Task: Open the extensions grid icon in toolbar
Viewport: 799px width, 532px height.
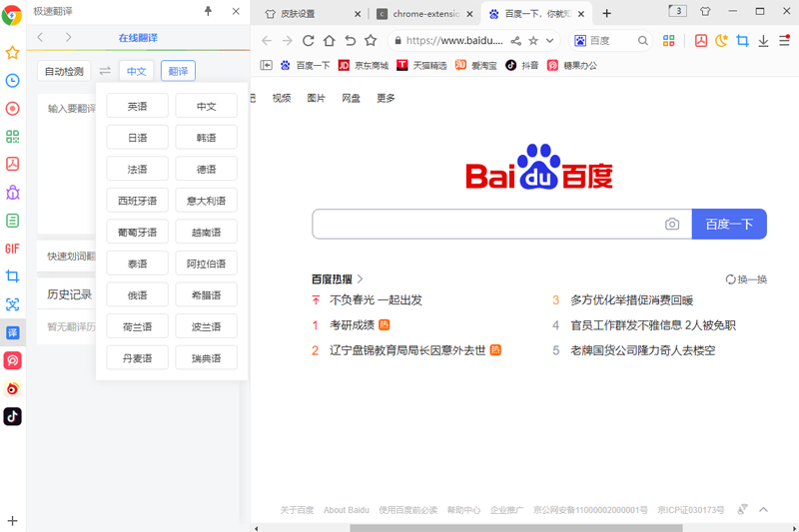Action: click(x=668, y=41)
